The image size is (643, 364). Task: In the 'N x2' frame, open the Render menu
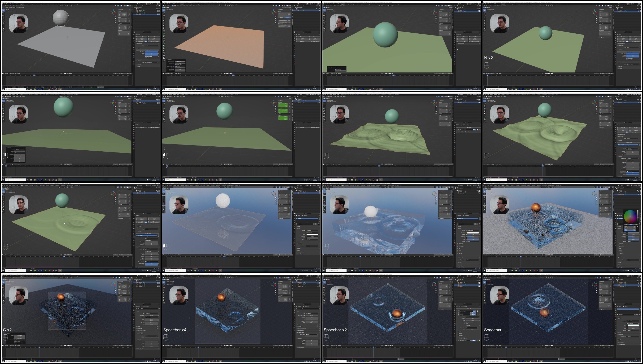coord(491,4)
